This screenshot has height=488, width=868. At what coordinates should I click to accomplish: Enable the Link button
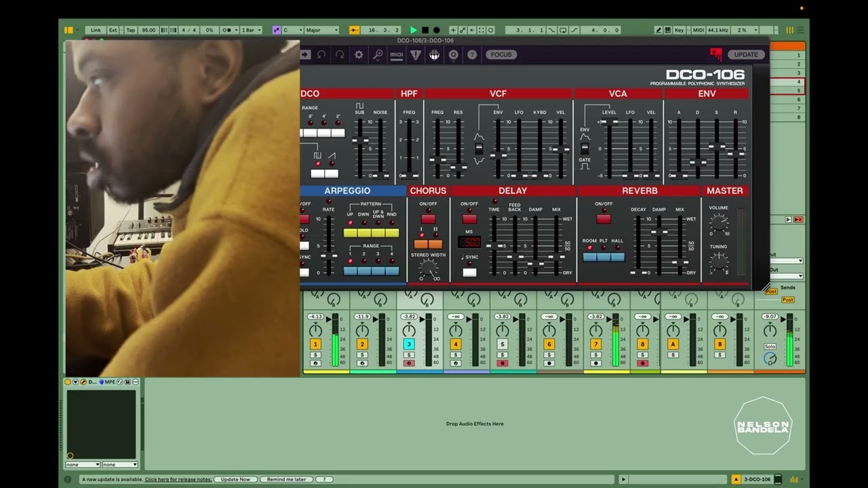(x=96, y=30)
